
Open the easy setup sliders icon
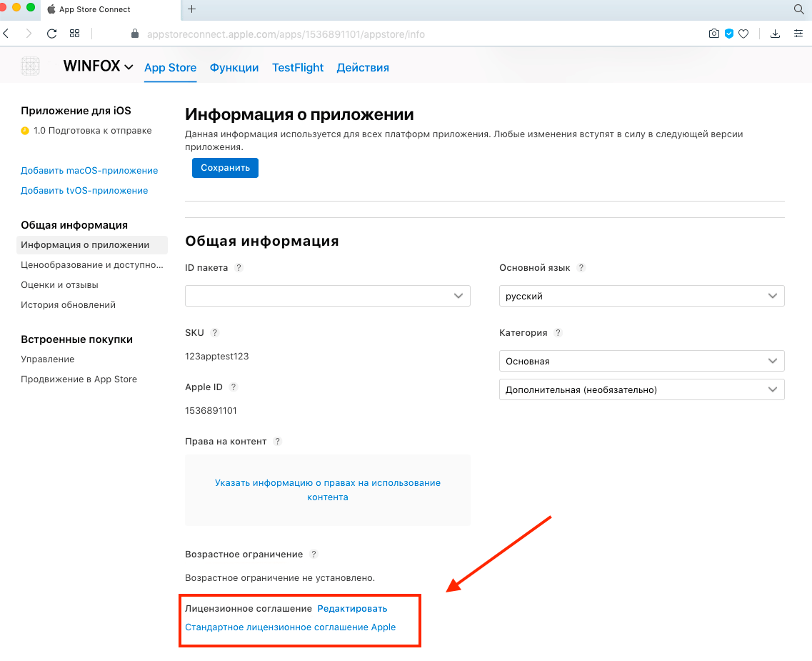pos(798,34)
